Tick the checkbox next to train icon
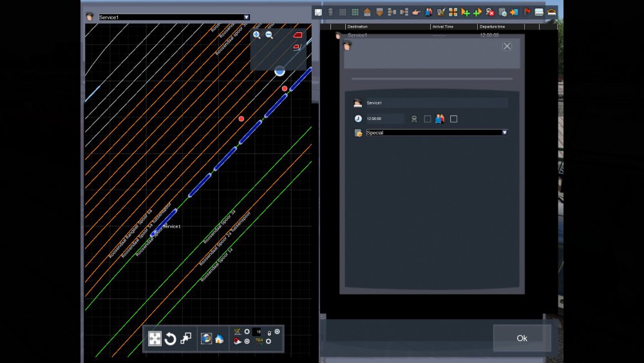The width and height of the screenshot is (644, 363). coord(428,119)
